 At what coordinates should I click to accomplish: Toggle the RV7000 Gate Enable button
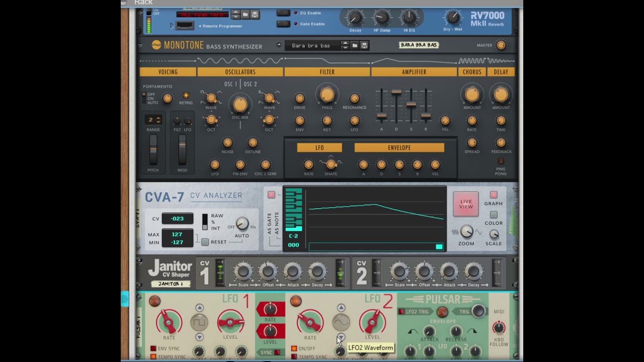coord(283,24)
